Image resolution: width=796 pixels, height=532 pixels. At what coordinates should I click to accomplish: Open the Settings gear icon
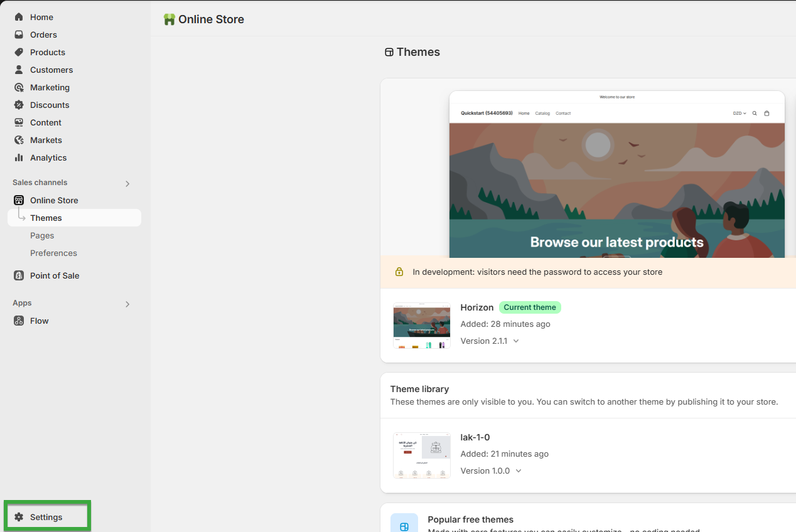pos(19,517)
